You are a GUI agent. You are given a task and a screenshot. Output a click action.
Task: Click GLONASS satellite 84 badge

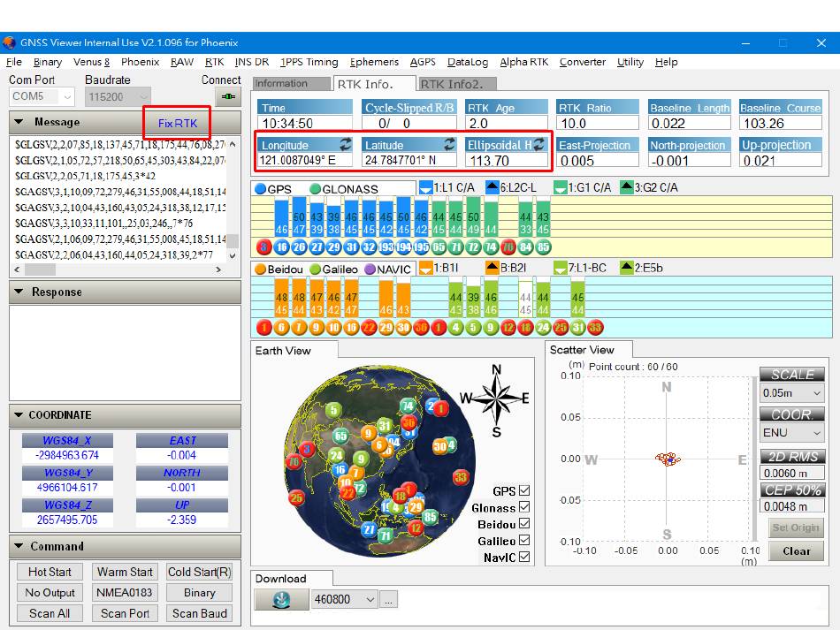[x=525, y=247]
